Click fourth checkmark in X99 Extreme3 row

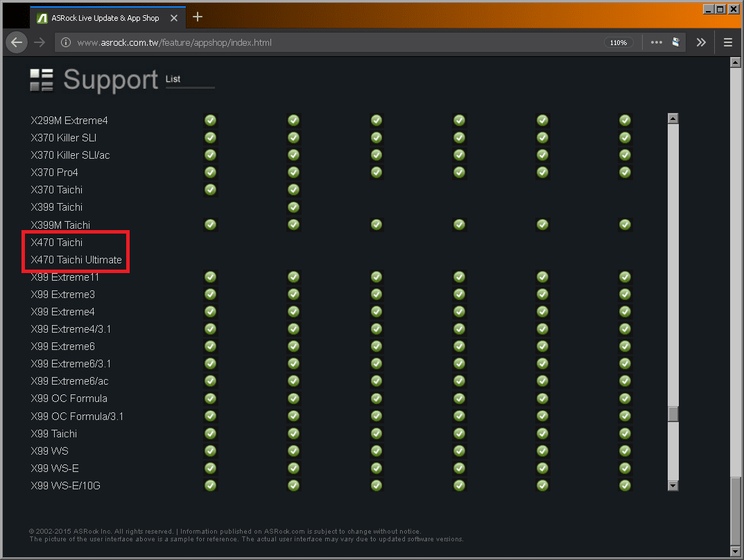click(459, 295)
